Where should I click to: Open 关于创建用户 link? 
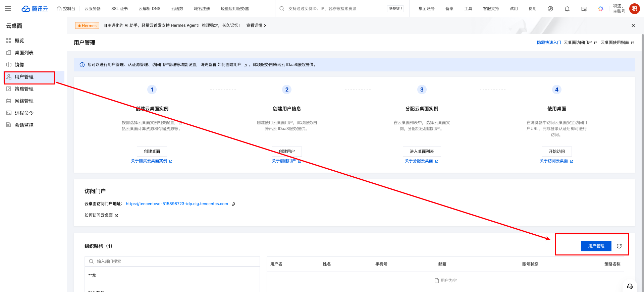286,161
